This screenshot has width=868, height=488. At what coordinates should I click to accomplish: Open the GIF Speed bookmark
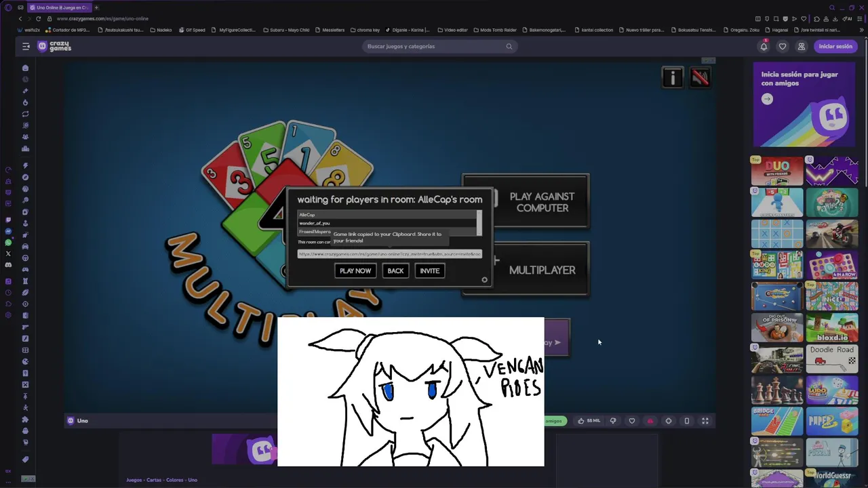click(x=192, y=30)
